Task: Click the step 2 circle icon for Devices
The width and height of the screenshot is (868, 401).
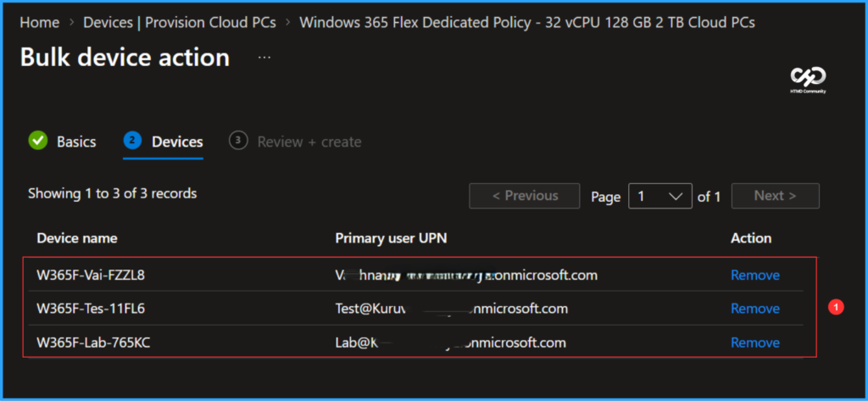Action: point(131,141)
